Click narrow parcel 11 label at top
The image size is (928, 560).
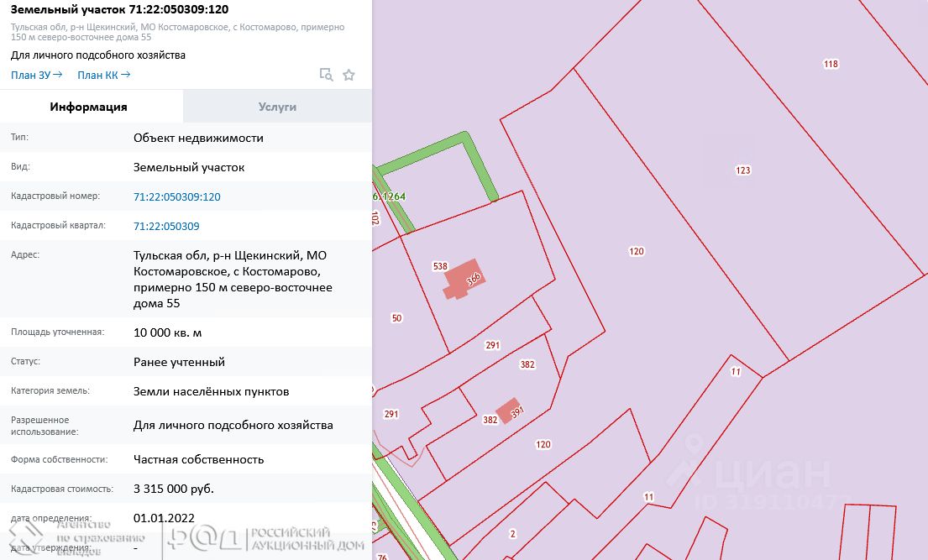click(736, 372)
